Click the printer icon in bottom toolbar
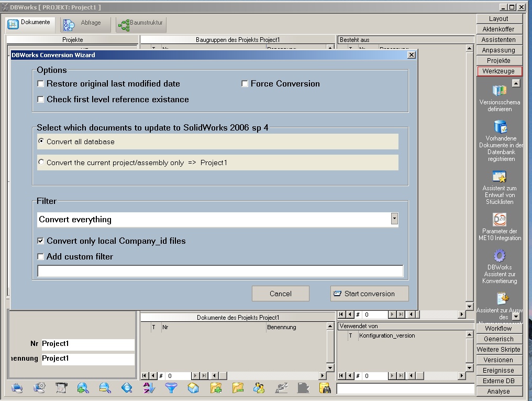Image resolution: width=532 pixels, height=401 pixels. click(x=17, y=388)
